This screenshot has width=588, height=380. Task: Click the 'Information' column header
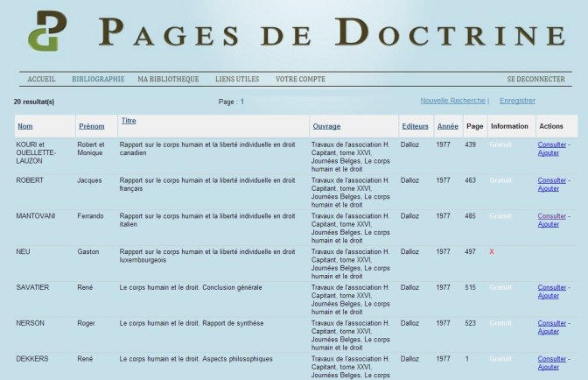pyautogui.click(x=509, y=126)
